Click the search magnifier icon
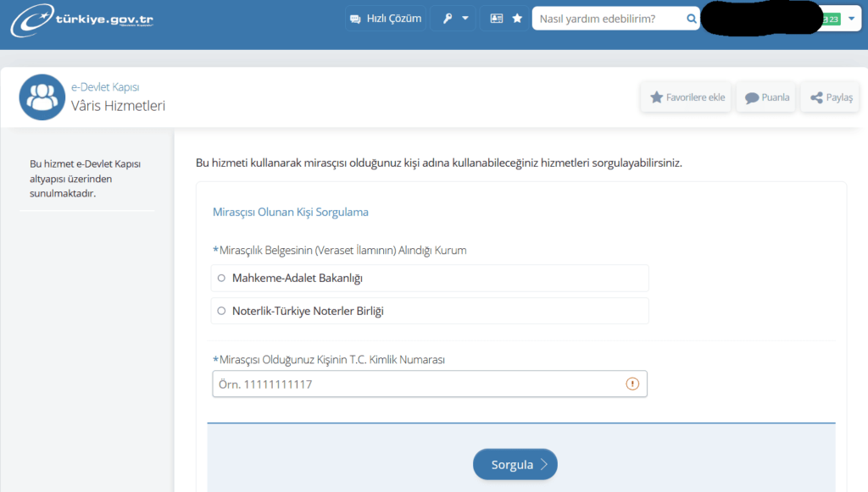868x492 pixels. point(691,17)
